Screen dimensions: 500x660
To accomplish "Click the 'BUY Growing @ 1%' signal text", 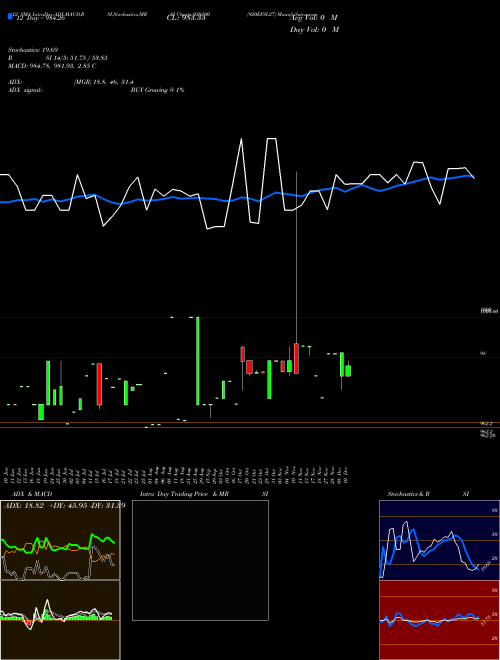I will click(x=157, y=90).
